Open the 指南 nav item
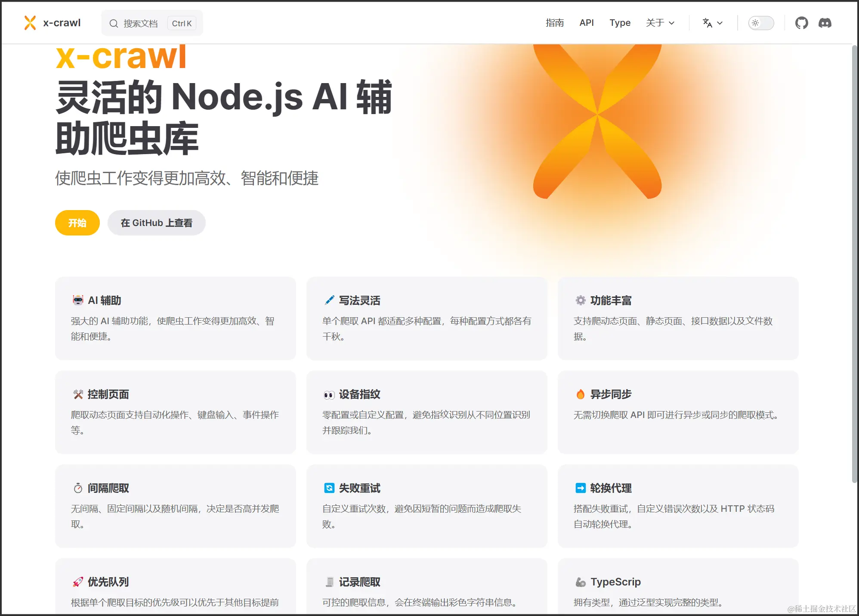 point(554,23)
